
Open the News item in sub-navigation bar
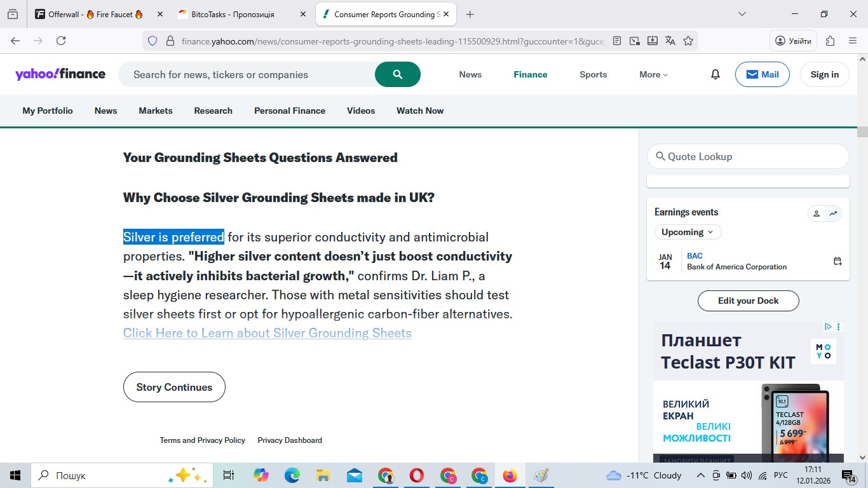[105, 111]
